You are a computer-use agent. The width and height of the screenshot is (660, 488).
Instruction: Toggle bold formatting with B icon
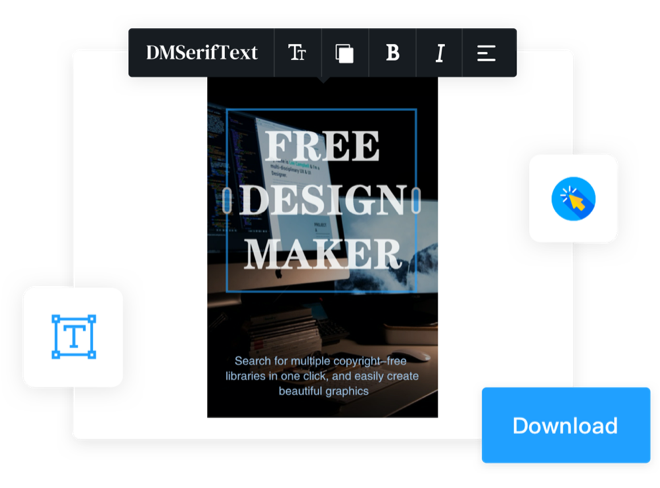click(x=392, y=53)
